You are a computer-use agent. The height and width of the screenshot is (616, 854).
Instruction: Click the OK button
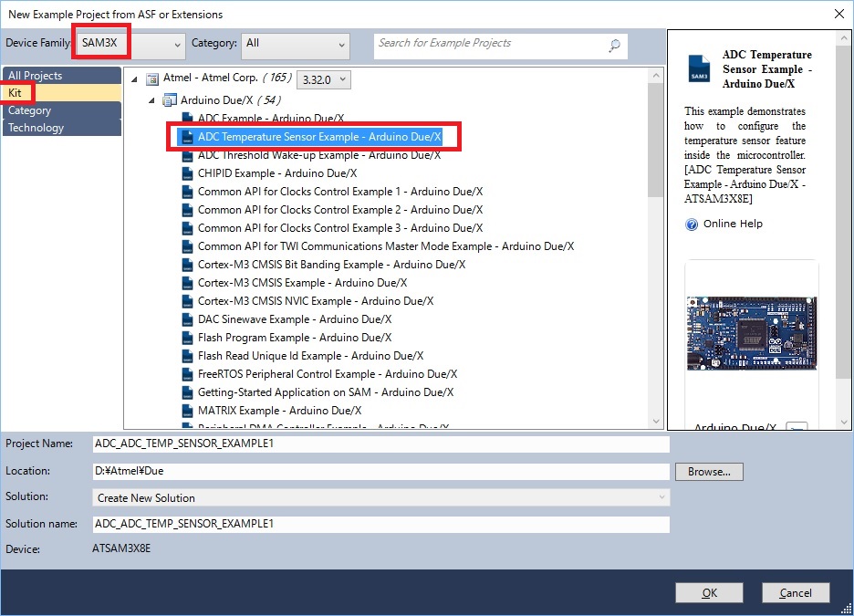click(709, 592)
